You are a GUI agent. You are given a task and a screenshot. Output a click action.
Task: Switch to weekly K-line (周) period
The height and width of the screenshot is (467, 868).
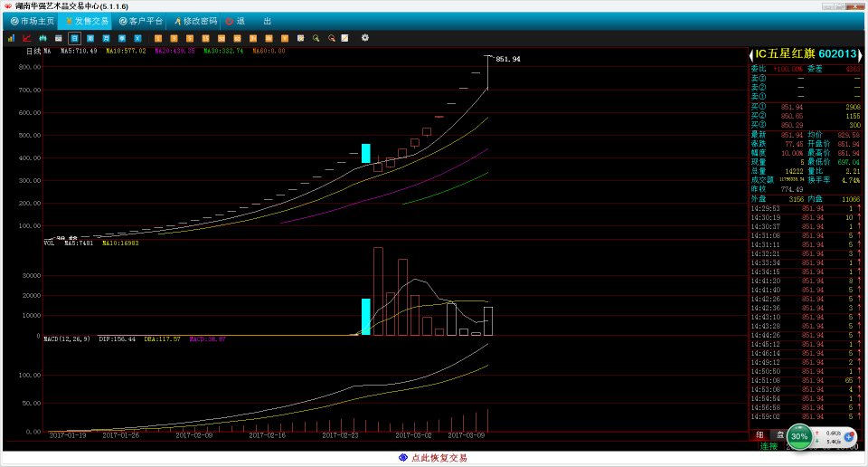[90, 38]
